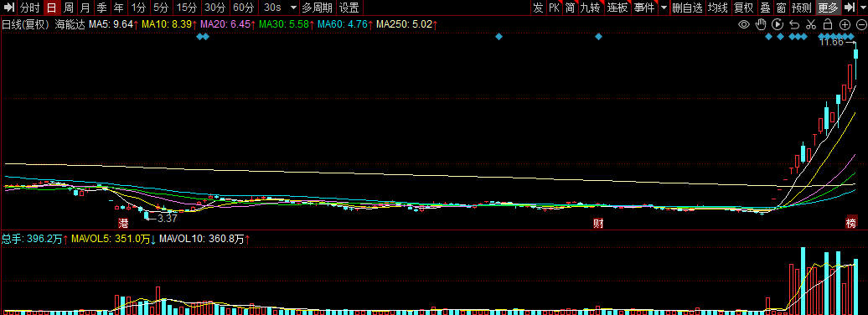
Task: Toggle the eye visibility icon
Action: point(744,24)
